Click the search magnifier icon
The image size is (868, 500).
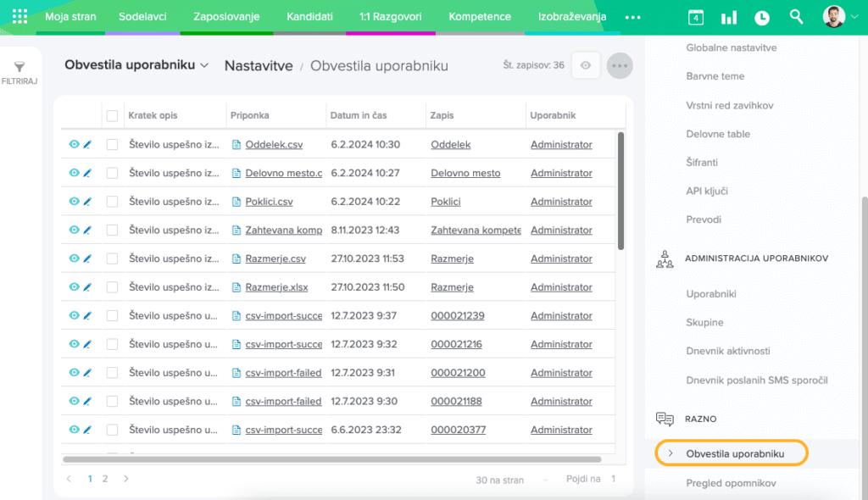point(796,17)
